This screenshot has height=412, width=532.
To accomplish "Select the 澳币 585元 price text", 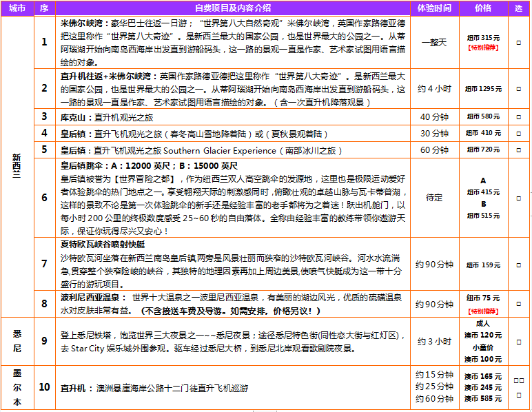I will (482, 399).
